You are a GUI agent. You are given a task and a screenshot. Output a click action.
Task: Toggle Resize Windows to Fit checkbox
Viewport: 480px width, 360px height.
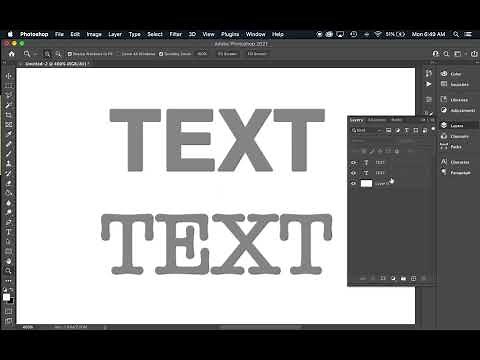pyautogui.click(x=70, y=54)
